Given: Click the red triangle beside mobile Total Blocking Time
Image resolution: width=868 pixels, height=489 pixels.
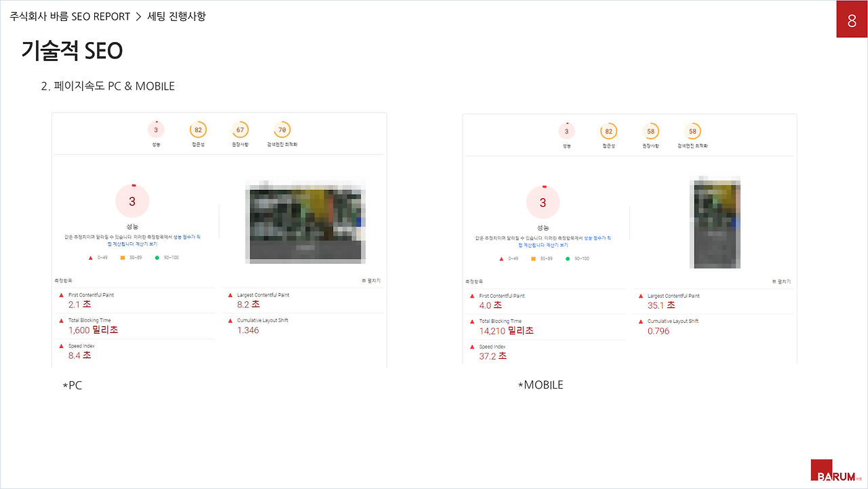Looking at the screenshot, I should 471,321.
